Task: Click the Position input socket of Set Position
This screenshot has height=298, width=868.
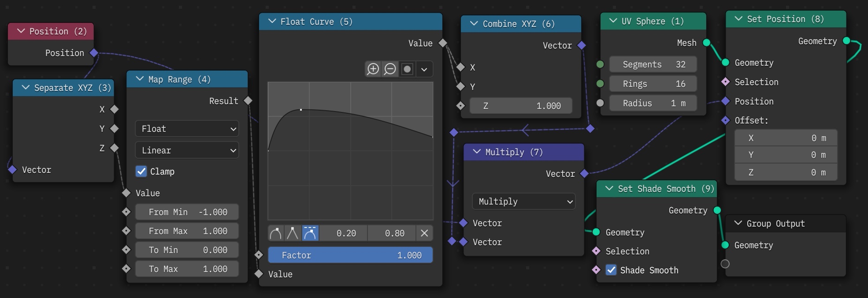Action: click(726, 101)
